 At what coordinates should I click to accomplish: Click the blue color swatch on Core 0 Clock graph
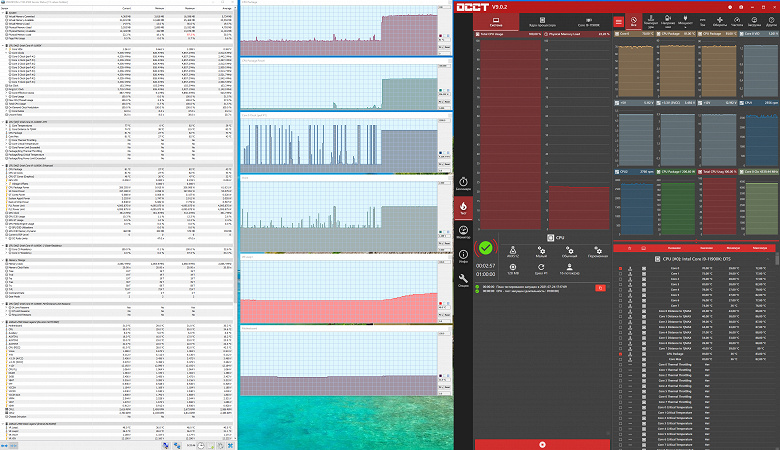(440, 153)
